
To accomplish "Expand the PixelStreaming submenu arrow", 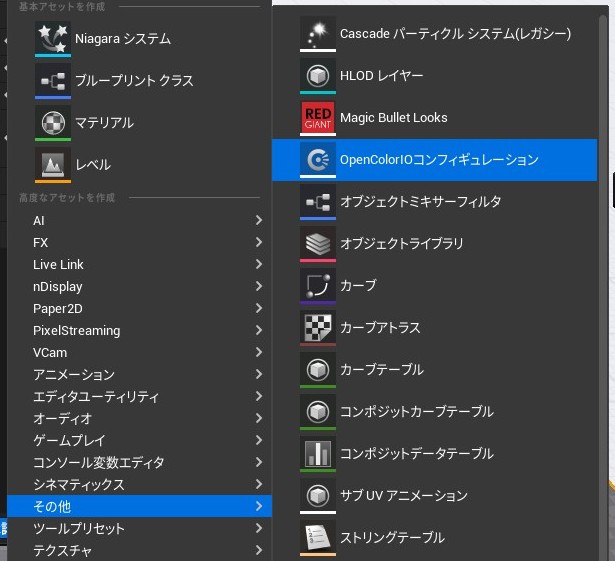I will click(258, 330).
